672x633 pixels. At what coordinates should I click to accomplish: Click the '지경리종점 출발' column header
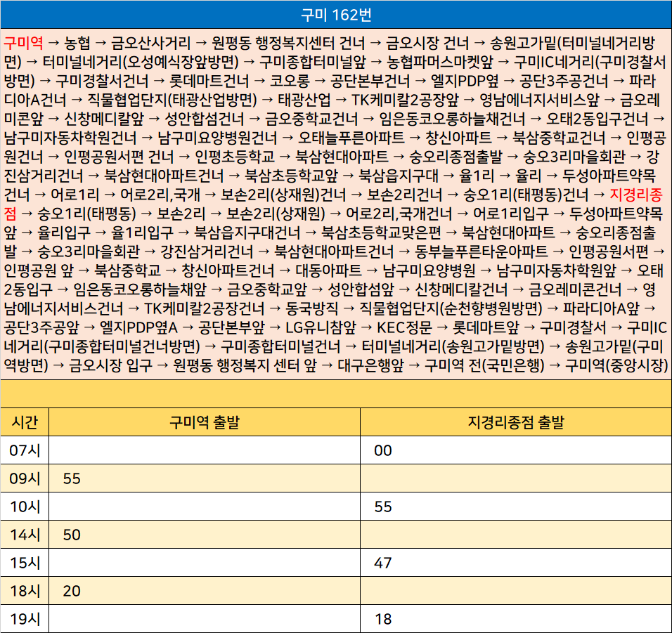click(516, 422)
